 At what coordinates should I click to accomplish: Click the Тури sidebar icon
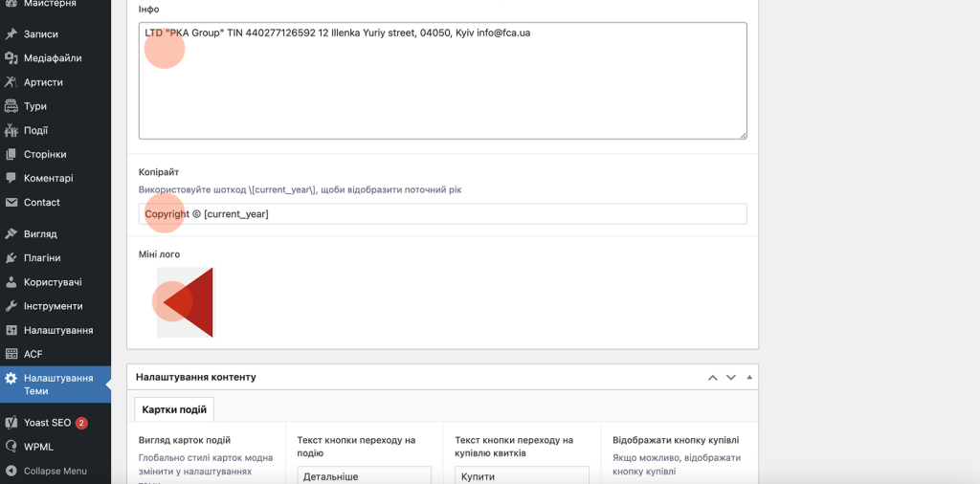(x=11, y=106)
